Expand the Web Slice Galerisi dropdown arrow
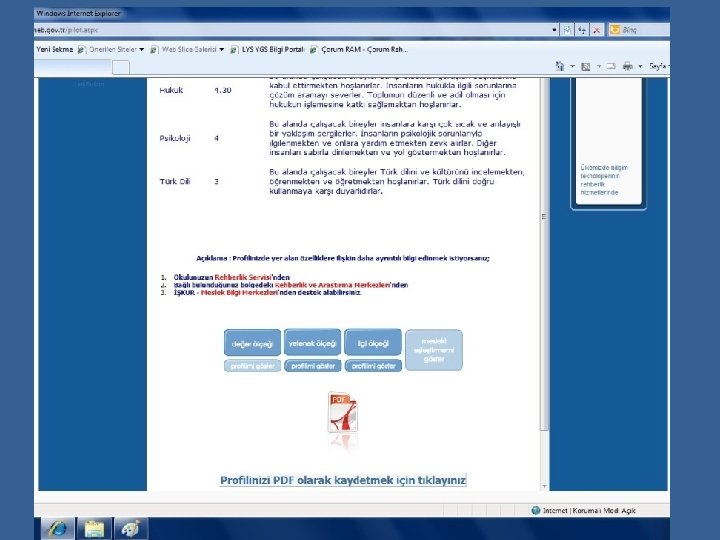Viewport: 720px width, 540px height. coord(222,49)
